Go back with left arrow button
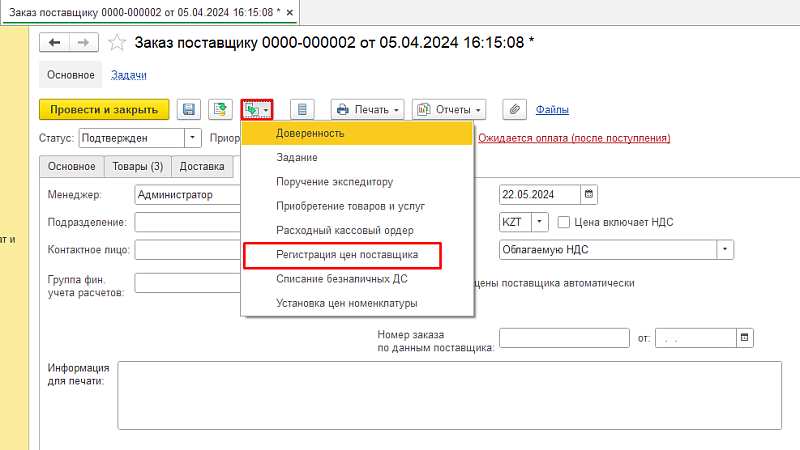 pyautogui.click(x=54, y=42)
